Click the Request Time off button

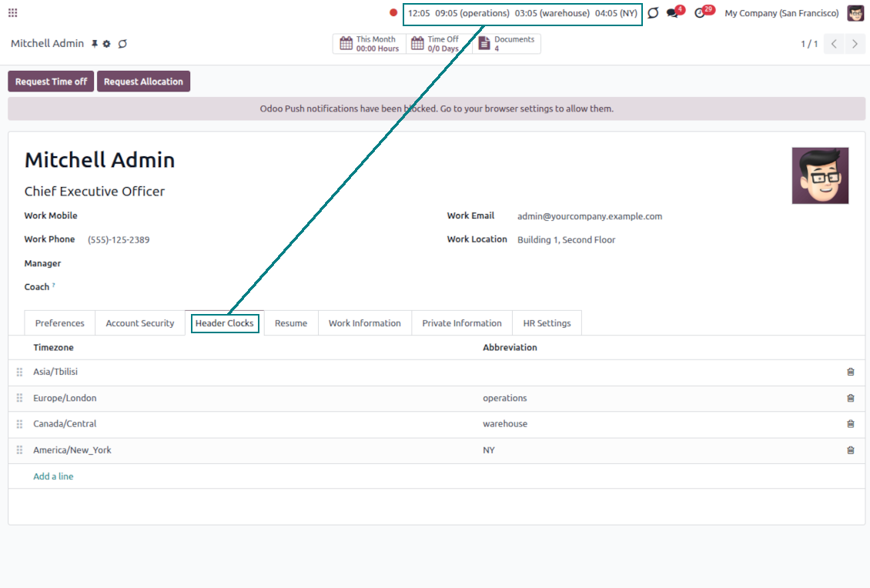51,82
